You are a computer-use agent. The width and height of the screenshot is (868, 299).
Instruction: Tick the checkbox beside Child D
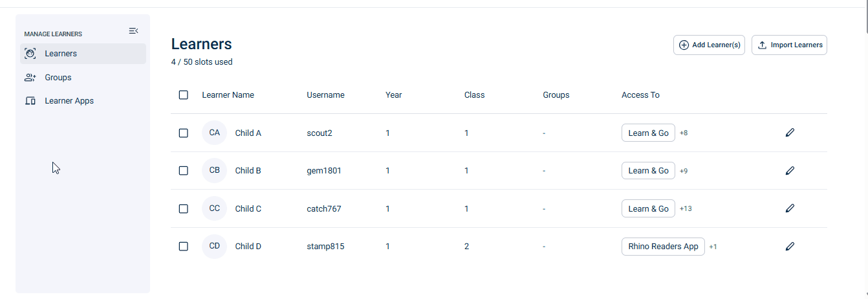184,247
